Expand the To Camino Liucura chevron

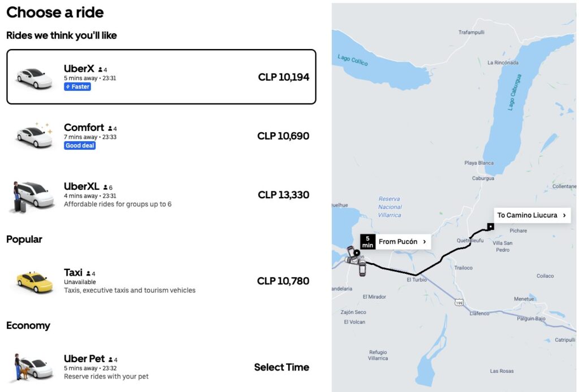[x=564, y=215]
